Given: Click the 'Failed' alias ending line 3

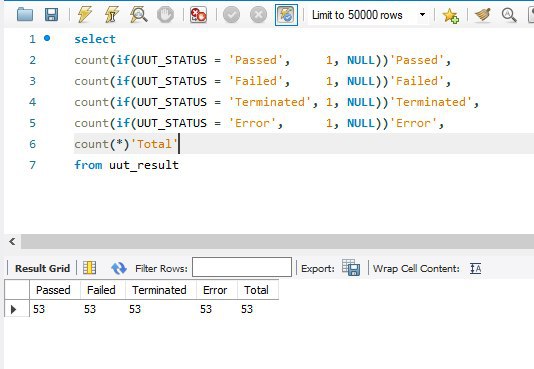Looking at the screenshot, I should click(417, 81).
